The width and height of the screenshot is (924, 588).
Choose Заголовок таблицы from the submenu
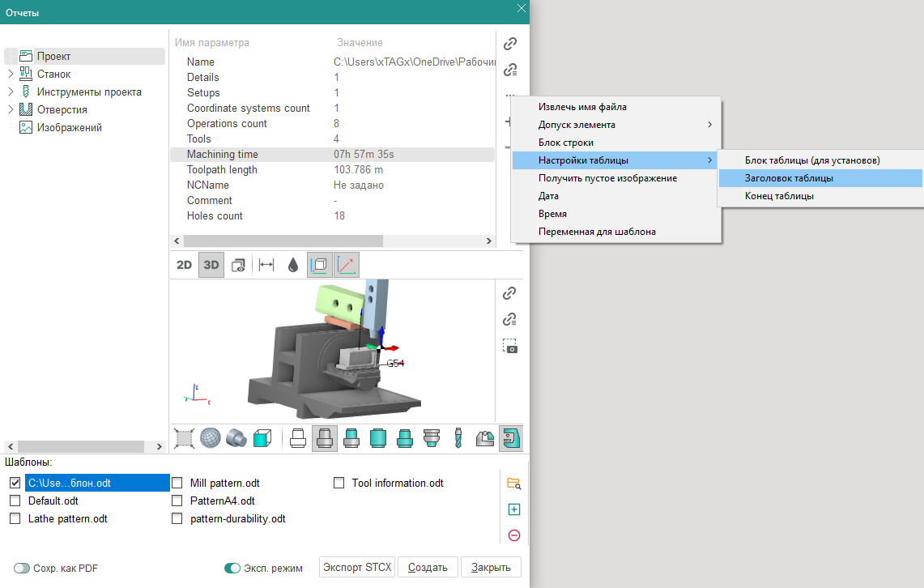789,178
